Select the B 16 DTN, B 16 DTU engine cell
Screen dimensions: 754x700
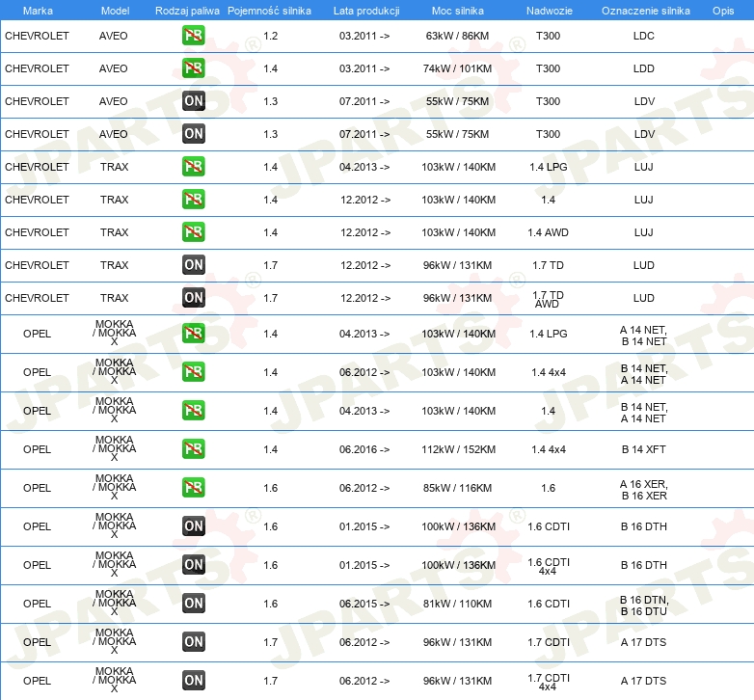644,606
